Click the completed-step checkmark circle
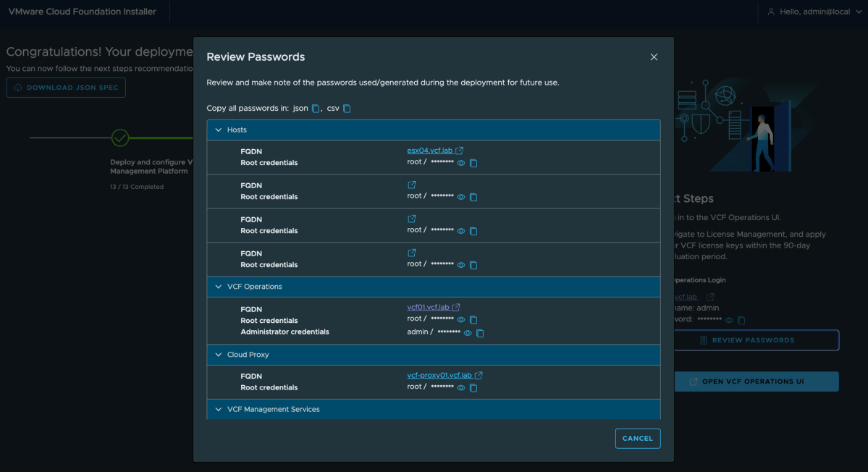 120,138
